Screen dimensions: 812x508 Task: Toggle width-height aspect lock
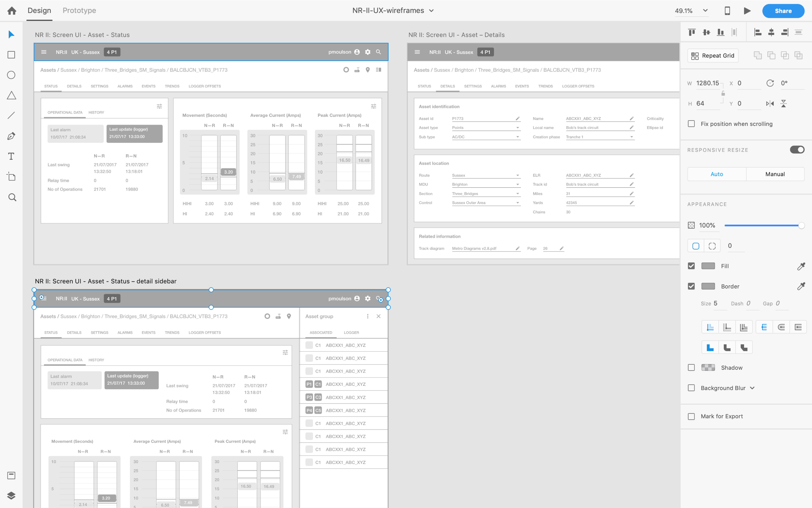pyautogui.click(x=723, y=93)
